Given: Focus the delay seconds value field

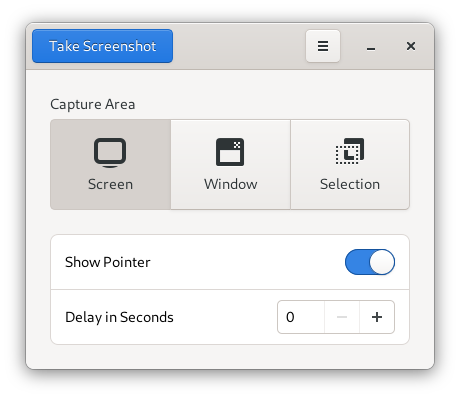Looking at the screenshot, I should click(x=301, y=317).
